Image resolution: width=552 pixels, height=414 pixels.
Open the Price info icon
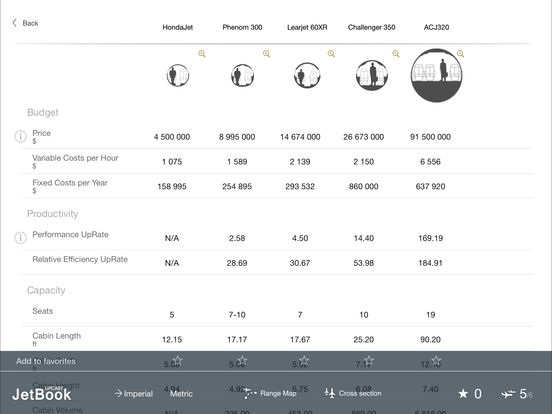(20, 136)
